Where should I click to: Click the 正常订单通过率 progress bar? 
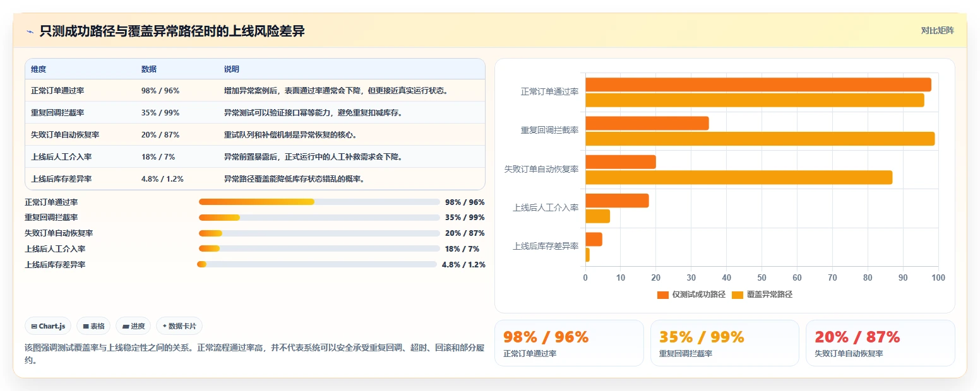pyautogui.click(x=319, y=202)
